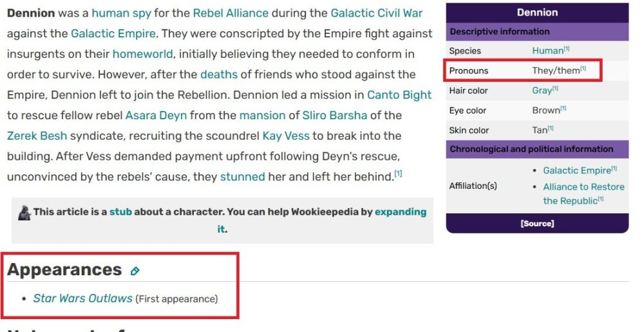The height and width of the screenshot is (332, 644).
Task: Open the human species link in intro
Action: 110,13
